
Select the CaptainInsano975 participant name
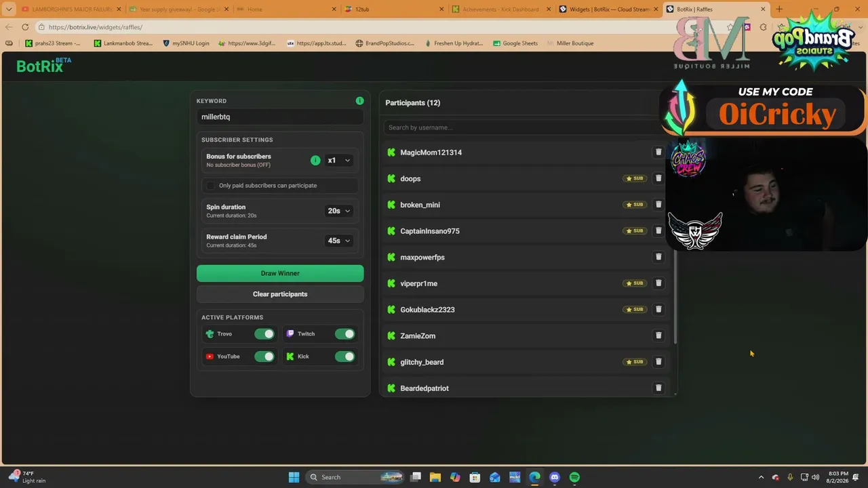(x=430, y=231)
